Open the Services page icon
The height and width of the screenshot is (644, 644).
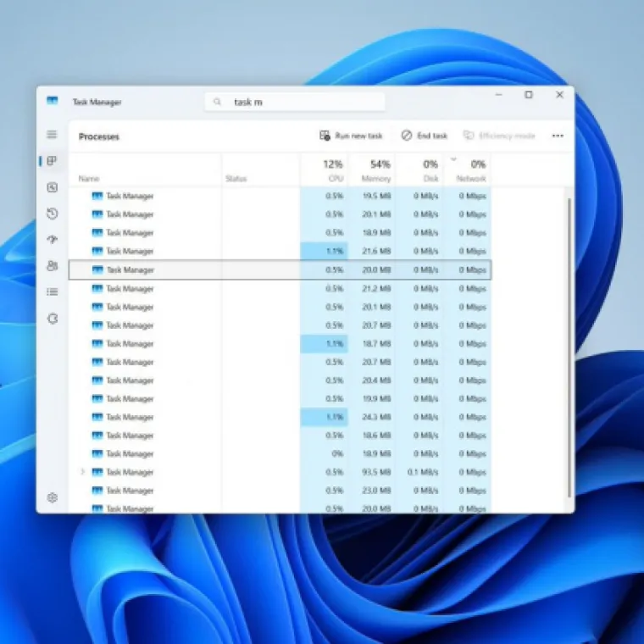point(52,319)
